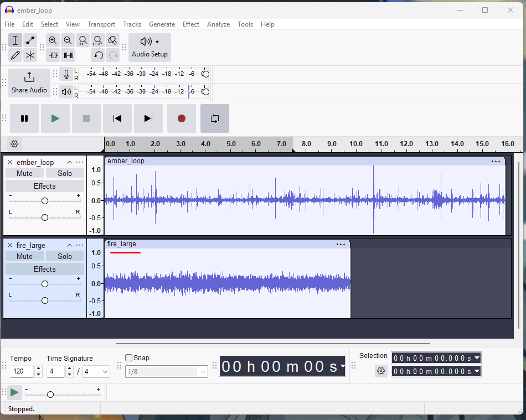Enable the Snap checkbox
This screenshot has height=420, width=526.
(129, 358)
